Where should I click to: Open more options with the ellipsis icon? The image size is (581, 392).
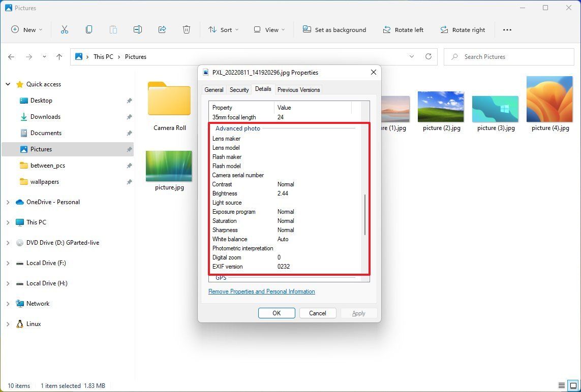coord(507,30)
